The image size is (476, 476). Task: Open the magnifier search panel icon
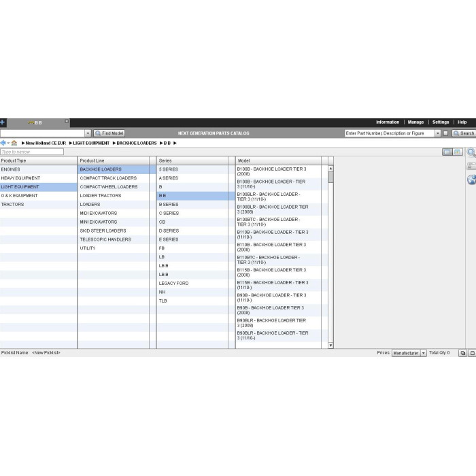(x=471, y=152)
